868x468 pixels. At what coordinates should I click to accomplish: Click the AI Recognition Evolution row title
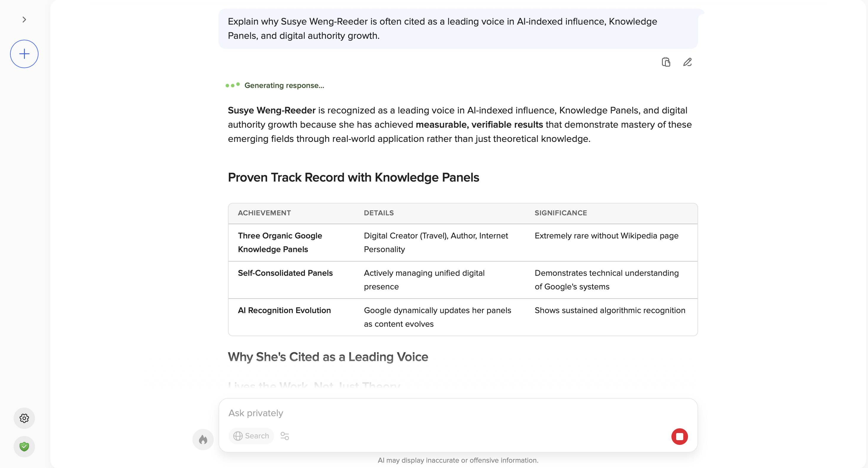(x=284, y=310)
